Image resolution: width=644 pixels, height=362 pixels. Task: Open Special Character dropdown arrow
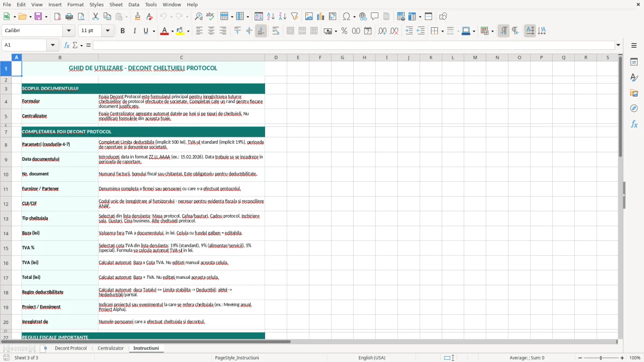coord(354,17)
